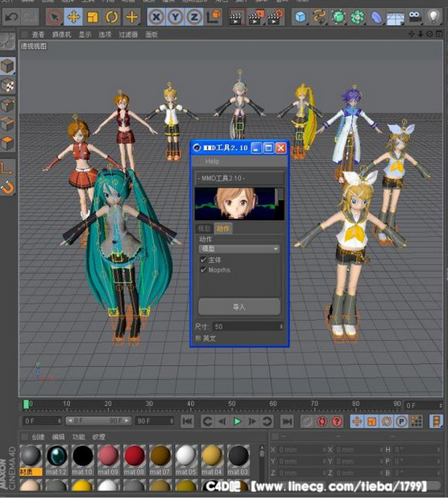Add a Cube primitive object
The height and width of the screenshot is (500, 448).
[301, 17]
